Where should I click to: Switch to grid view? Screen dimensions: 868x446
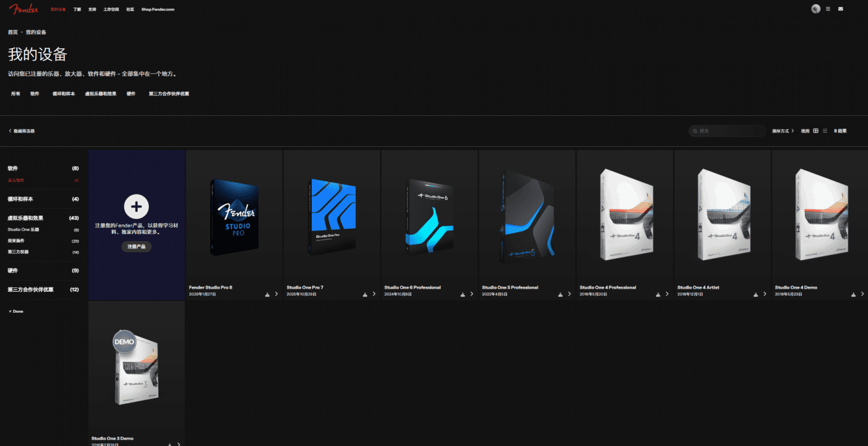click(815, 131)
